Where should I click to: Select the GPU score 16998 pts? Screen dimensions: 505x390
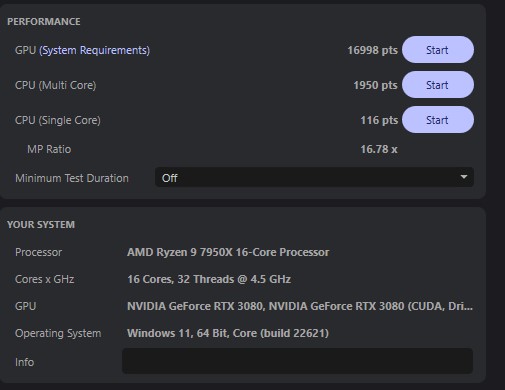(372, 50)
